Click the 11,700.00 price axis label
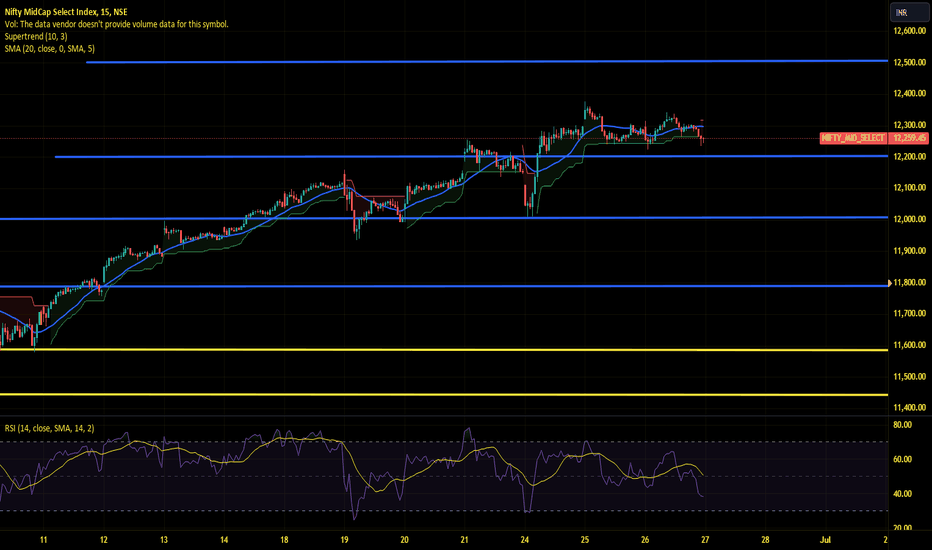 (909, 313)
